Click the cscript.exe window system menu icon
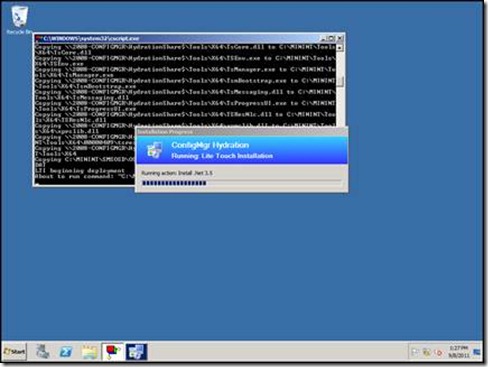Viewport: 488px width, 367px height. (39, 39)
